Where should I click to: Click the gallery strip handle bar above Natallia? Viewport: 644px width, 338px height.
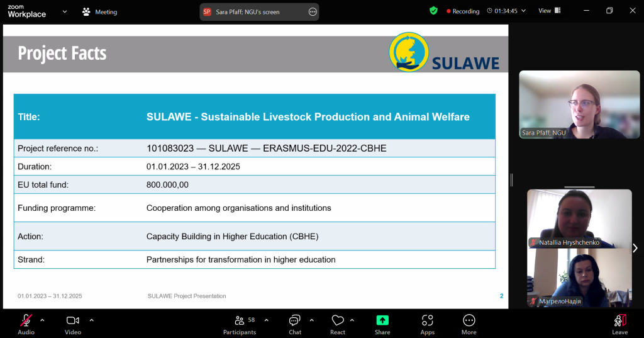[x=579, y=187]
